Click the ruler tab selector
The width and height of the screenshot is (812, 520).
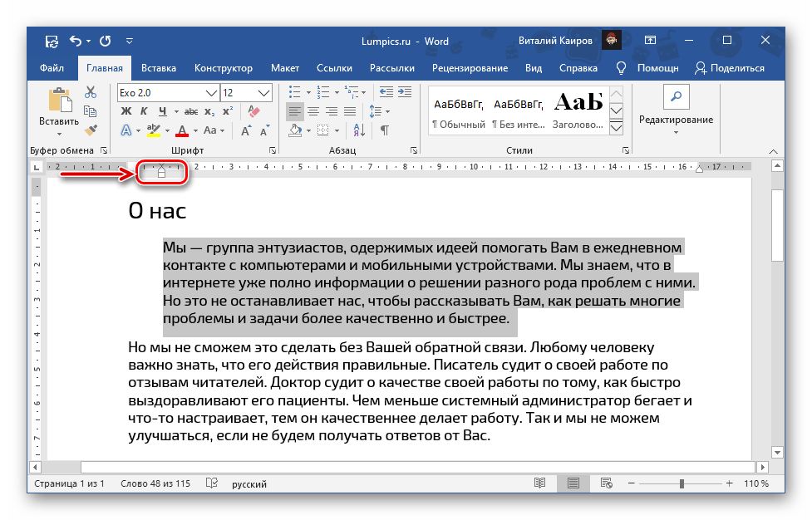[x=36, y=167]
